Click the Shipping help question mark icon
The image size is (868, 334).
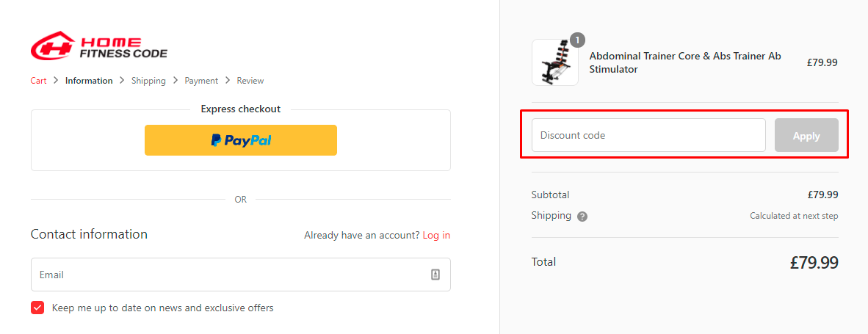tap(582, 217)
